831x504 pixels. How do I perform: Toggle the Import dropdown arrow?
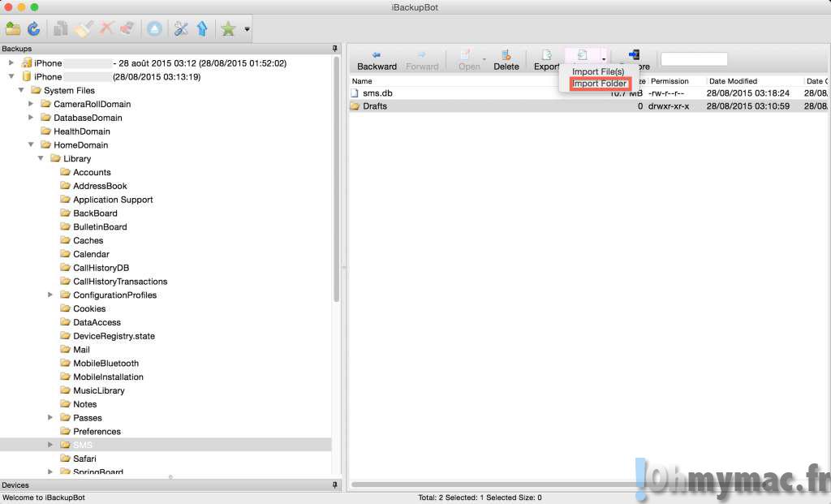604,58
